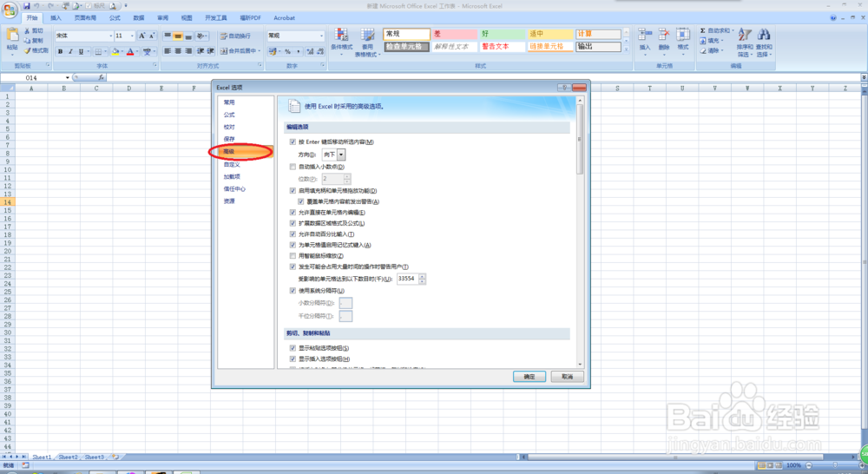Select 加载项 in Excel Options sidebar
The width and height of the screenshot is (868, 474).
point(232,176)
